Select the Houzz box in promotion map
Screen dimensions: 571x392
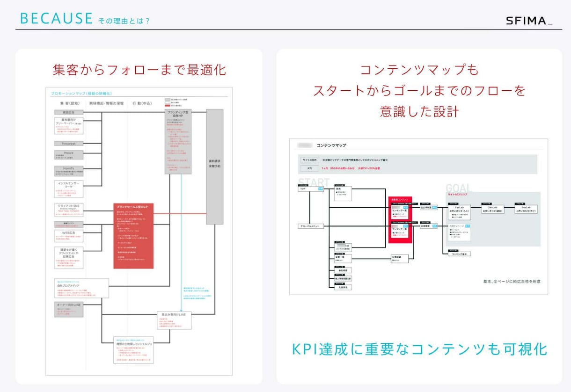click(x=69, y=155)
